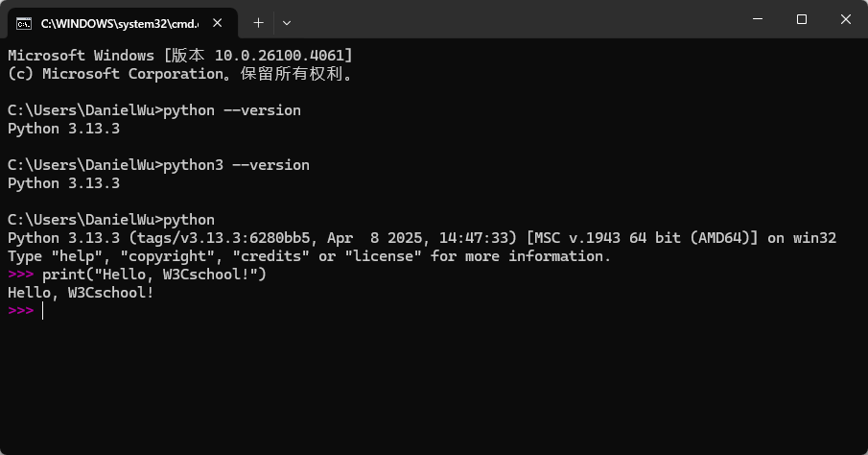Select the C:\WINDOWS\system32\cmd.exe tab
This screenshot has width=868, height=455.
[x=123, y=23]
